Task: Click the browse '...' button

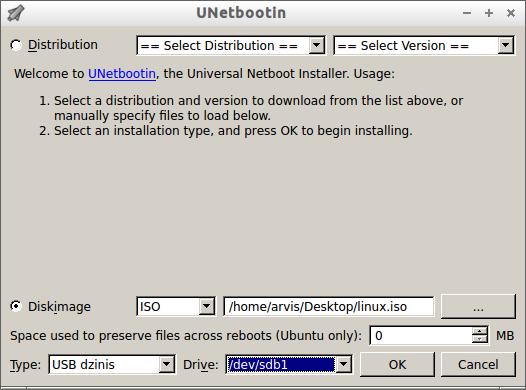Action: coord(478,307)
